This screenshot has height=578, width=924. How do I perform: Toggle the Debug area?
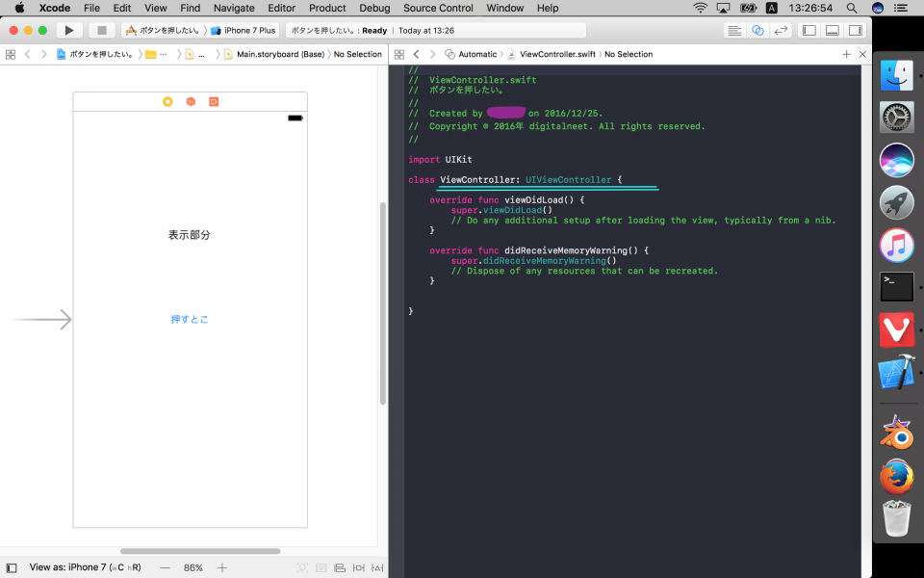pos(832,30)
